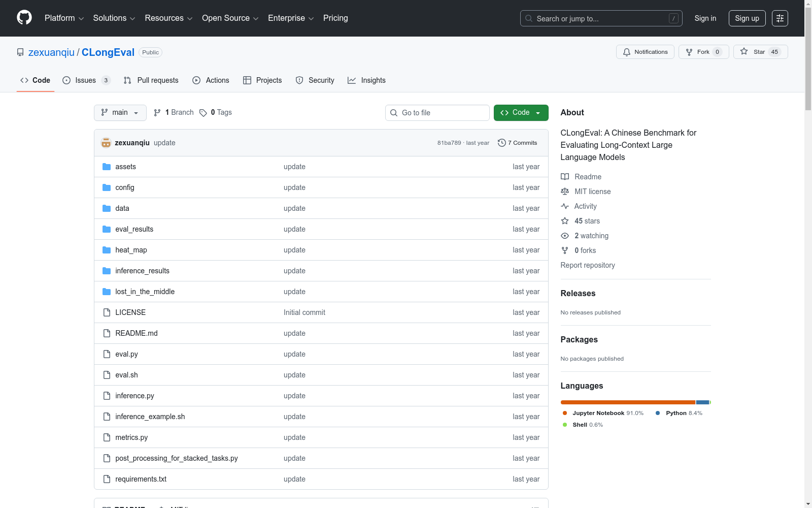Click the watching eye icon
The image size is (812, 508).
565,236
